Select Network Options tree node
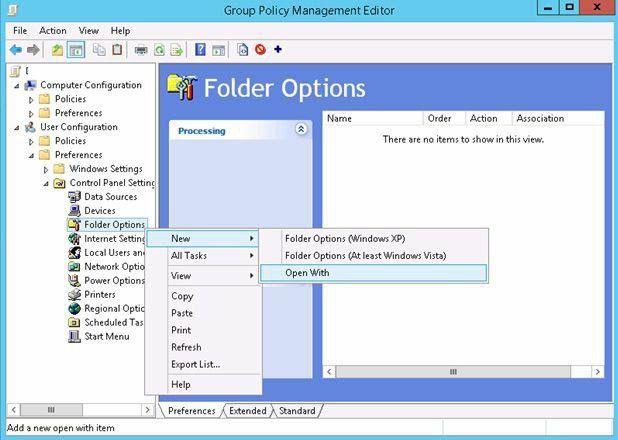The height and width of the screenshot is (440, 618). tap(112, 267)
